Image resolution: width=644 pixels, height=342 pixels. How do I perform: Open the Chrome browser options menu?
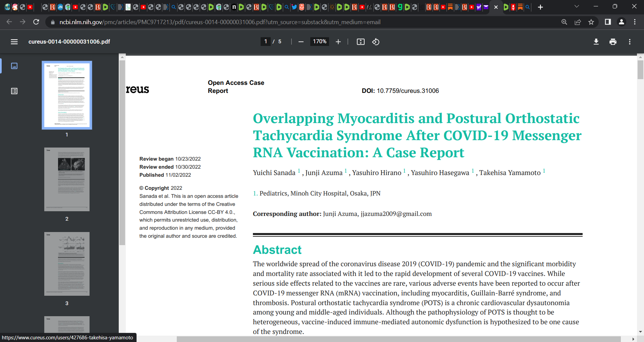(635, 22)
